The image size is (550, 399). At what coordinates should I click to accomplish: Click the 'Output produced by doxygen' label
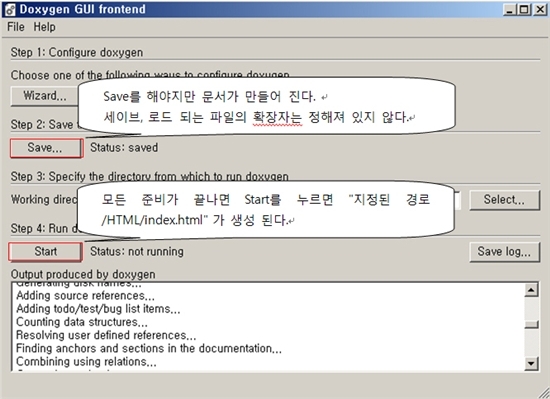(x=83, y=274)
